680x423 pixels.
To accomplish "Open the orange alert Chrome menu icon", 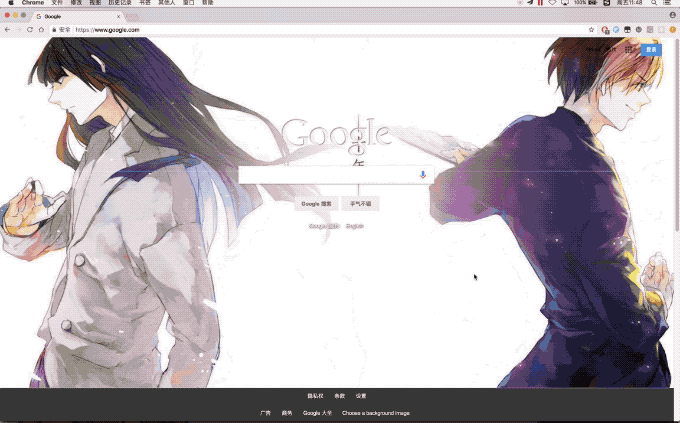I will (673, 30).
